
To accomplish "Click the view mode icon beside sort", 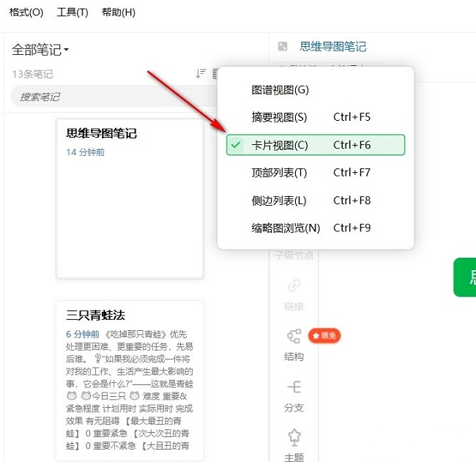I will tap(215, 73).
